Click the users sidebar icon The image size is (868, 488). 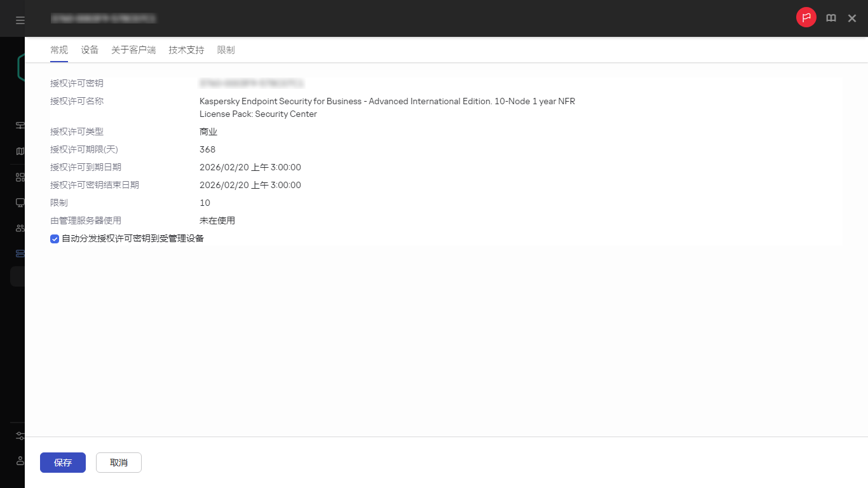(20, 227)
